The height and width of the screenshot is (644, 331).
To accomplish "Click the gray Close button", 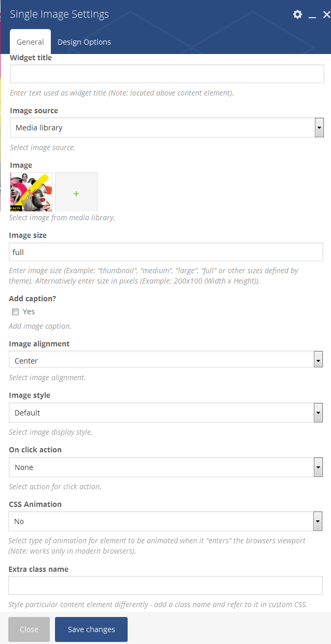I will (x=29, y=629).
